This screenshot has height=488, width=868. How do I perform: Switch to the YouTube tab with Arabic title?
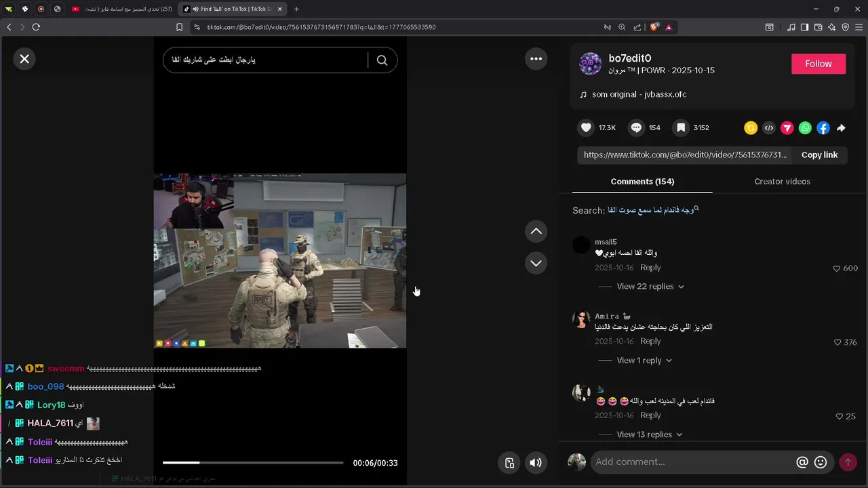(x=122, y=9)
